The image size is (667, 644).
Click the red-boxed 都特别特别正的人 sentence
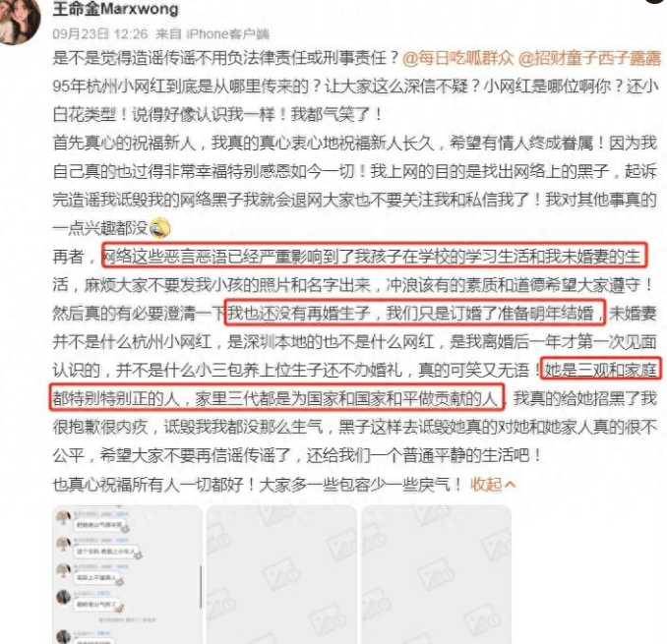pyautogui.click(x=276, y=398)
